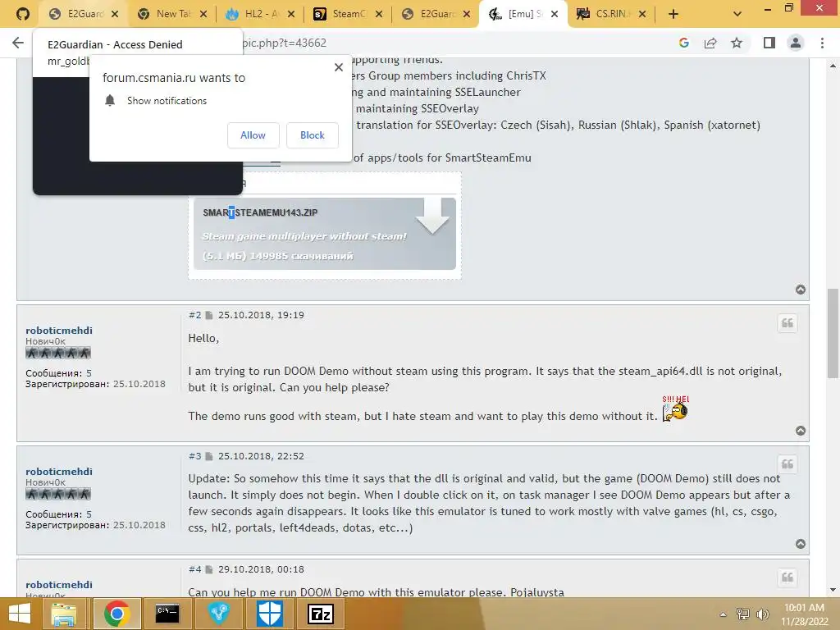
Task: Go back with the browser back arrow
Action: (x=18, y=43)
